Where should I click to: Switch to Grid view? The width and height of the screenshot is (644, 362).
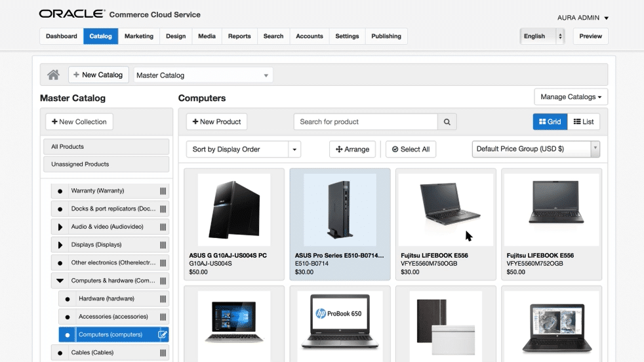click(550, 121)
